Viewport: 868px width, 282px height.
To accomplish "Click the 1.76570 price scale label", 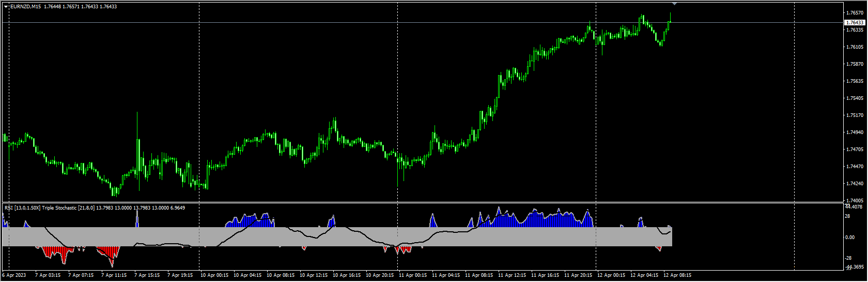I will tap(855, 12).
